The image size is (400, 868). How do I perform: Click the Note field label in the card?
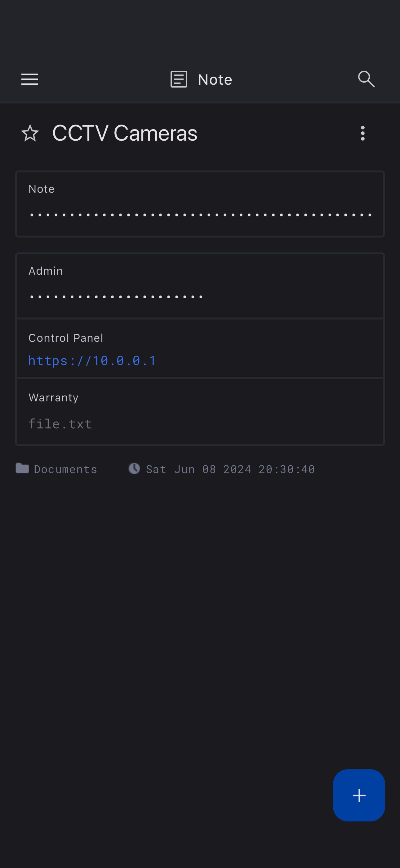coord(42,189)
